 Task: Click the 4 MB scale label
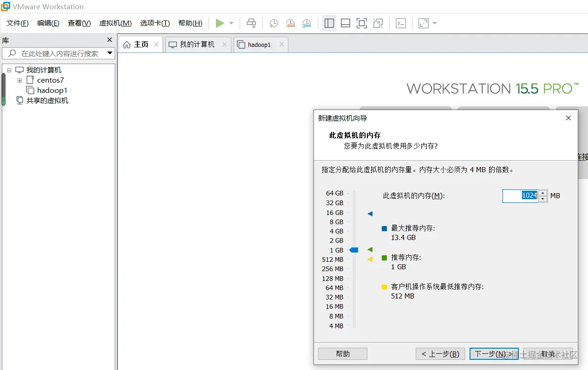pos(337,326)
